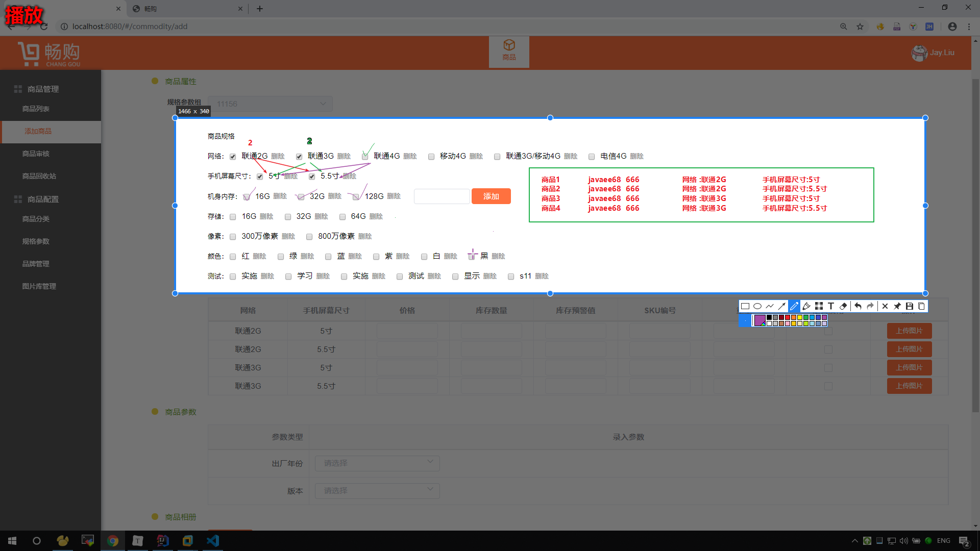Viewport: 980px width, 551px height.
Task: Show hidden system tray icons
Action: pos(855,541)
